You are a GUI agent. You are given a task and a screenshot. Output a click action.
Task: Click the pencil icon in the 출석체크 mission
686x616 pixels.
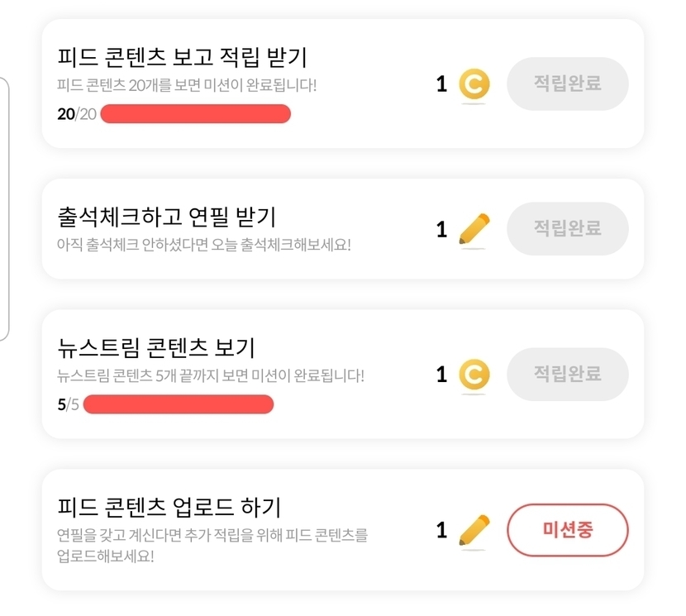474,229
